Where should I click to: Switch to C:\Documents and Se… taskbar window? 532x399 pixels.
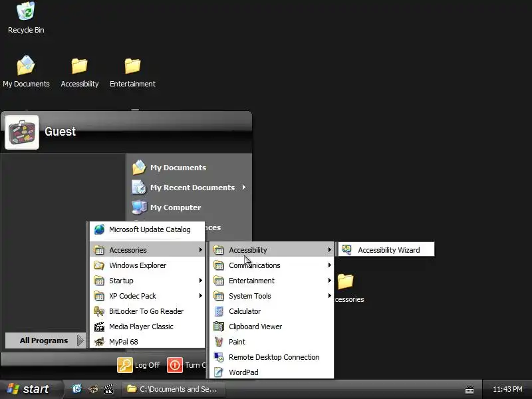[x=174, y=389]
